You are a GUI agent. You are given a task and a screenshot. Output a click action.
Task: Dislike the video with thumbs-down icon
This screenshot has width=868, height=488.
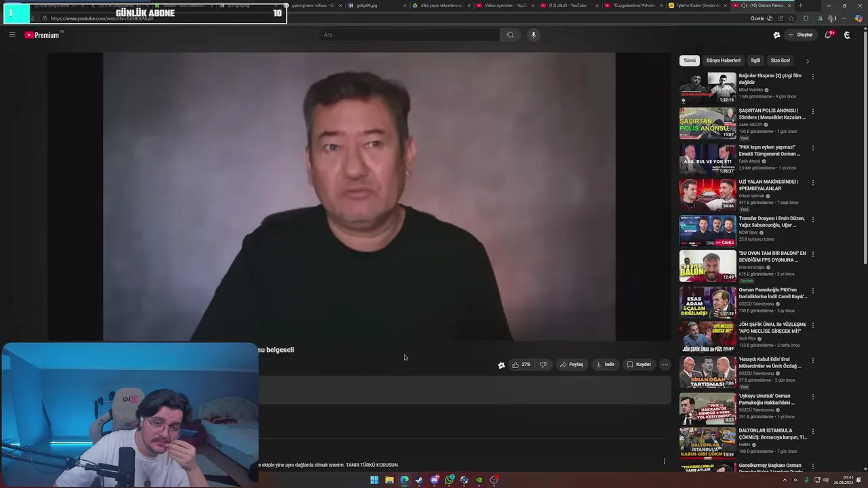click(x=542, y=365)
